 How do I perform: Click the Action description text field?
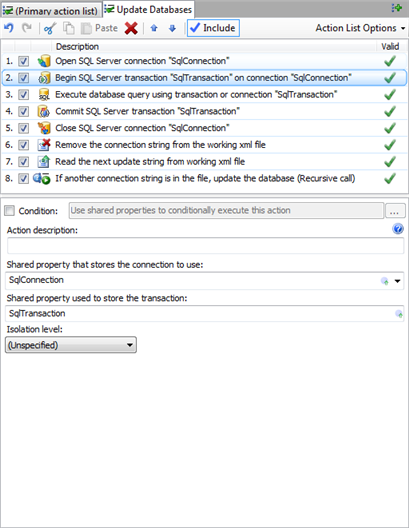205,245
